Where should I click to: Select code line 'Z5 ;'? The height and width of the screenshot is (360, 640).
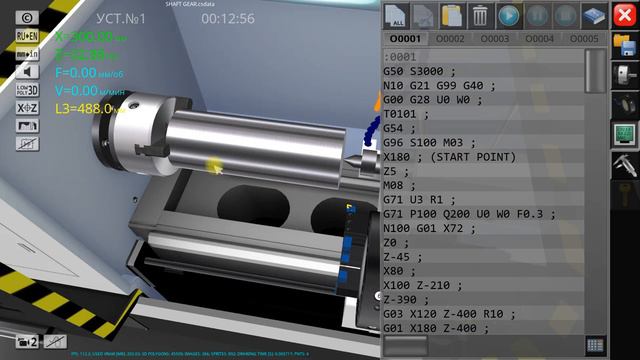(484, 171)
